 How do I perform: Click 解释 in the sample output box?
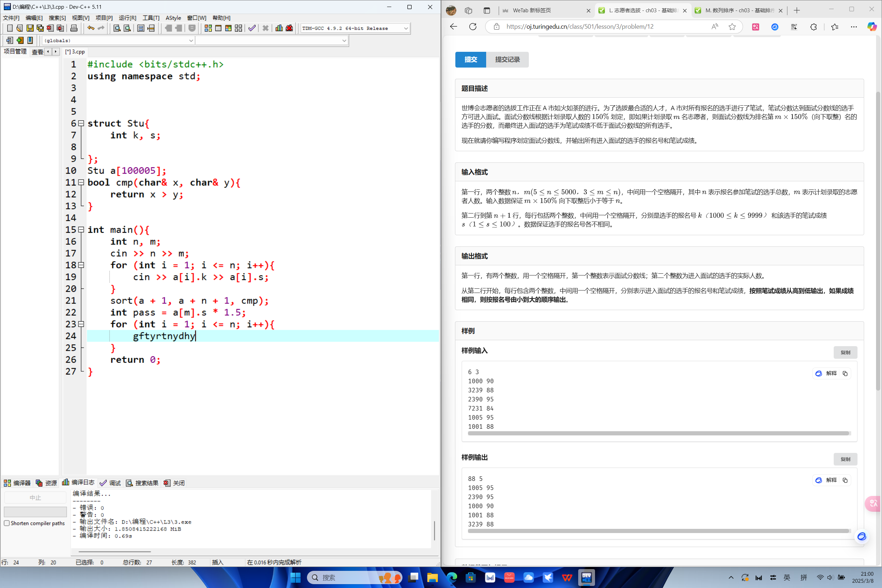pos(826,480)
